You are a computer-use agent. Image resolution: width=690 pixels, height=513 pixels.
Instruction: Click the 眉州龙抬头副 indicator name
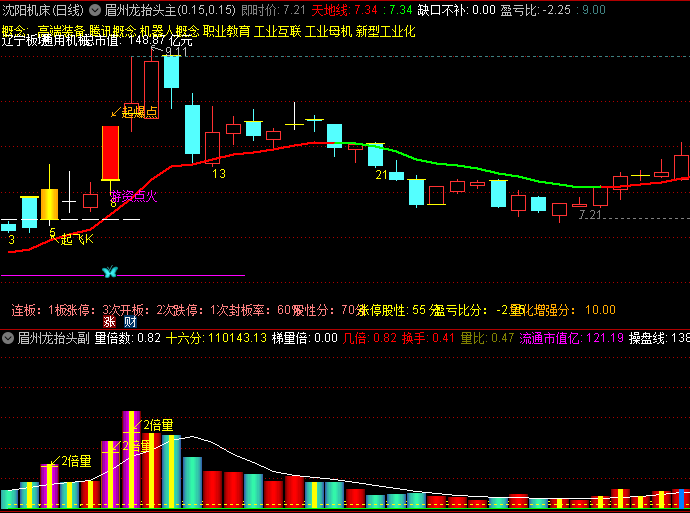(x=54, y=338)
